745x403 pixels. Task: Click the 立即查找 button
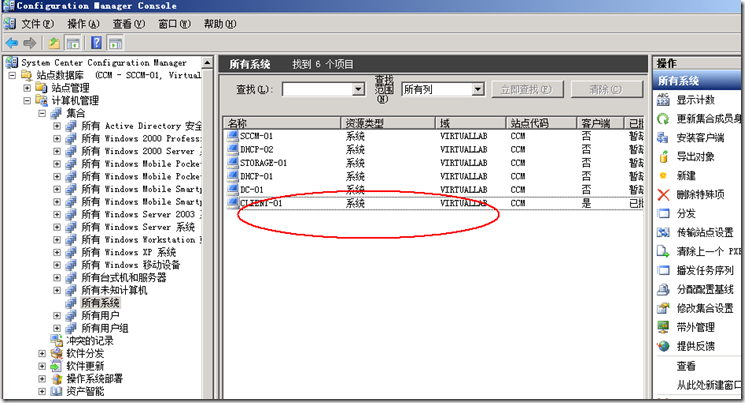pyautogui.click(x=526, y=89)
